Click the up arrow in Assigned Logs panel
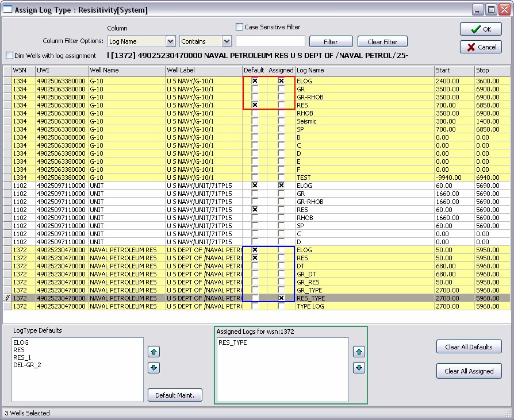 (x=359, y=352)
